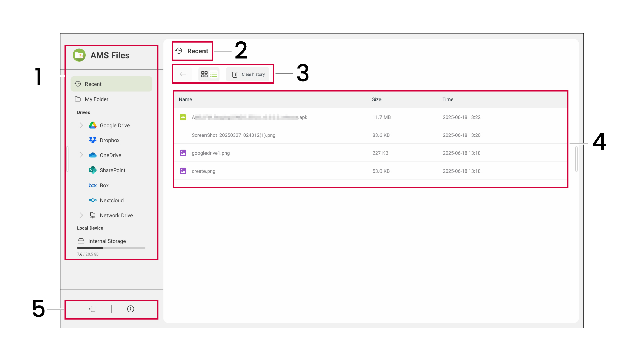The height and width of the screenshot is (362, 644).
Task: Open the OneDrive storage
Action: click(x=110, y=155)
